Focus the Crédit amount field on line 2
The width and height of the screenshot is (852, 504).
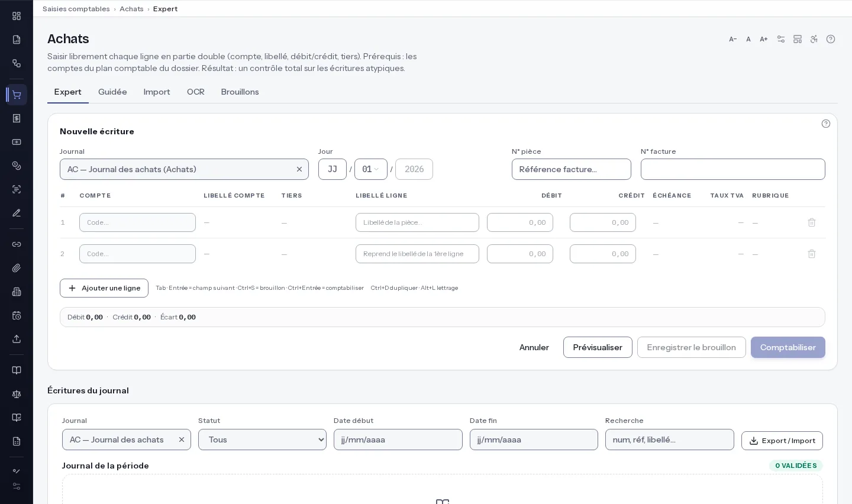[x=603, y=254]
